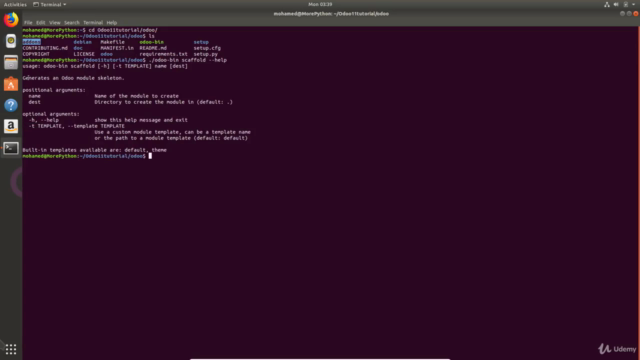Click Makefile in the listing
The width and height of the screenshot is (640, 360).
point(113,42)
